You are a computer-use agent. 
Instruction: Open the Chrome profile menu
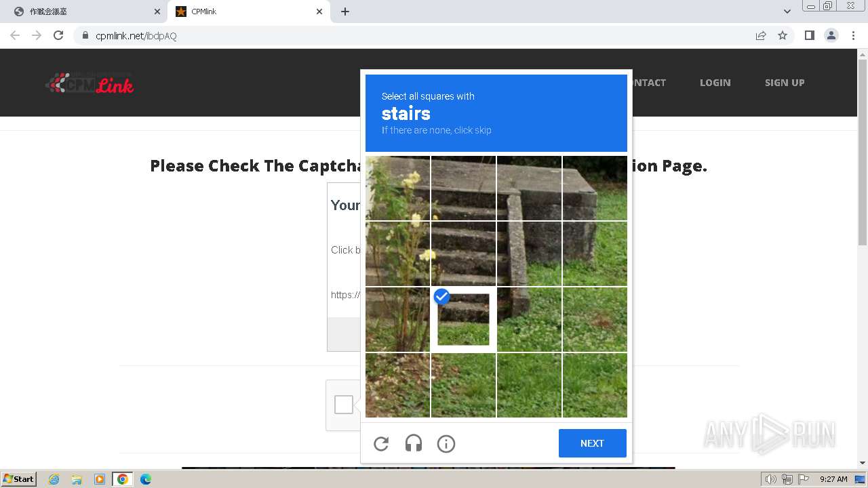coord(831,35)
